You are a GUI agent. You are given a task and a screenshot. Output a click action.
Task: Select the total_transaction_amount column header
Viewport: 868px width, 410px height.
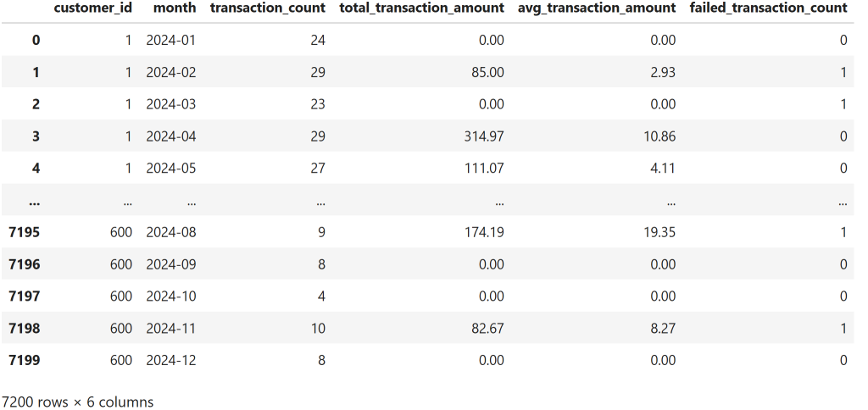click(x=421, y=8)
